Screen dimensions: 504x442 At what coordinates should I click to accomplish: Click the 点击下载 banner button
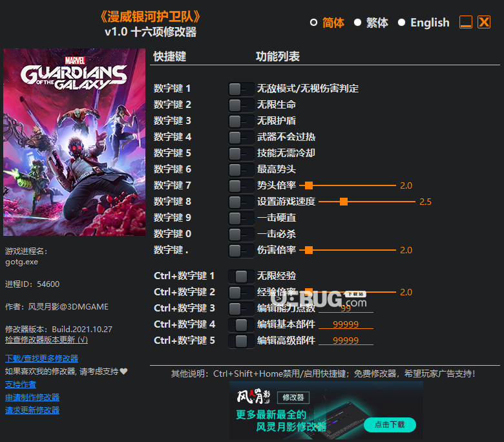(390, 425)
